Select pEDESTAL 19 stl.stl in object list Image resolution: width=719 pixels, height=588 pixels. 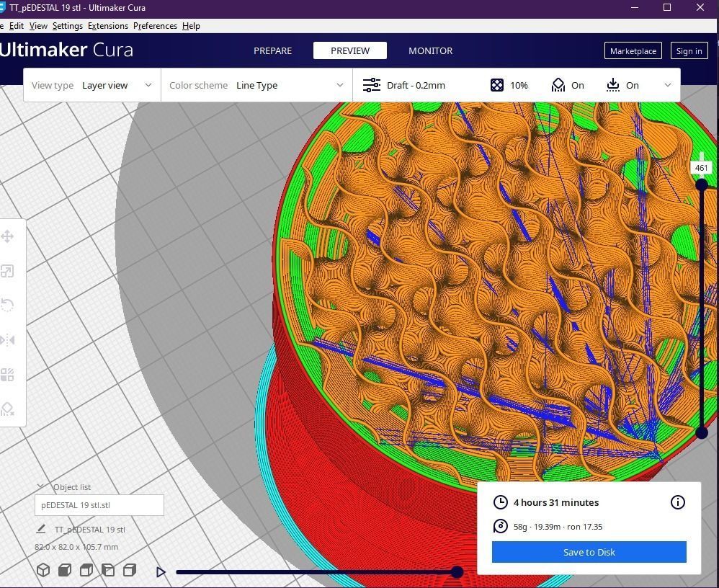99,505
